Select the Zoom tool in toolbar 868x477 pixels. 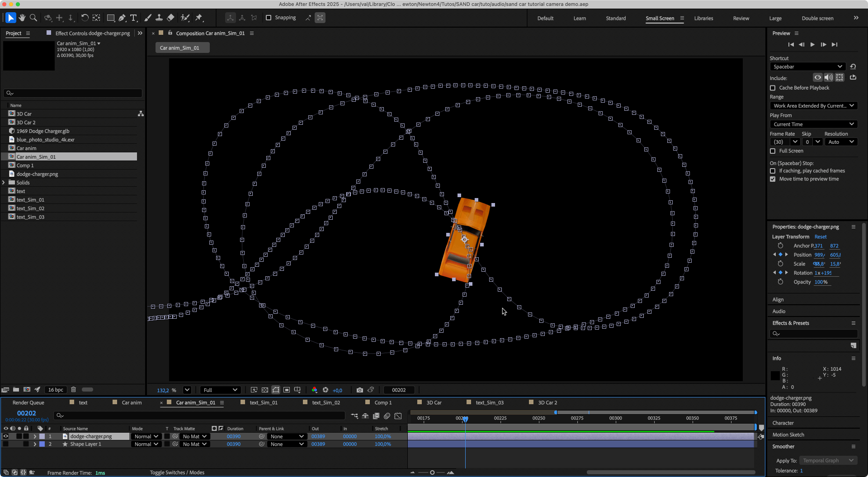point(33,18)
